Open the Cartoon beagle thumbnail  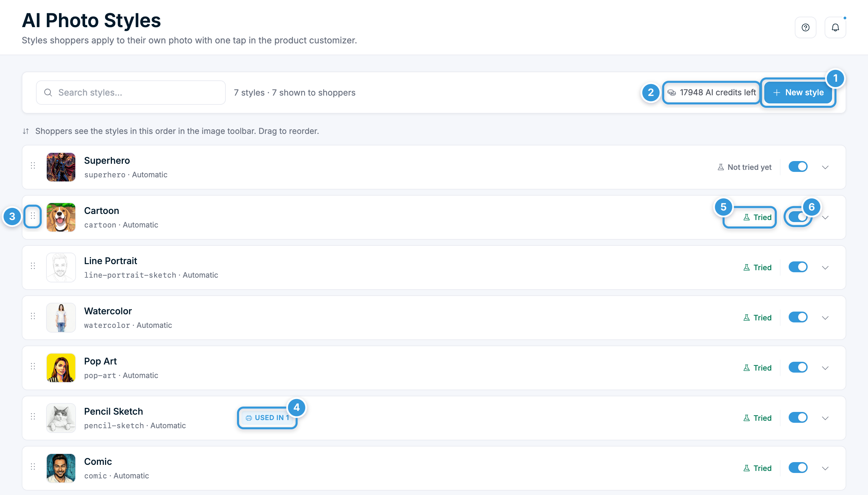tap(61, 217)
